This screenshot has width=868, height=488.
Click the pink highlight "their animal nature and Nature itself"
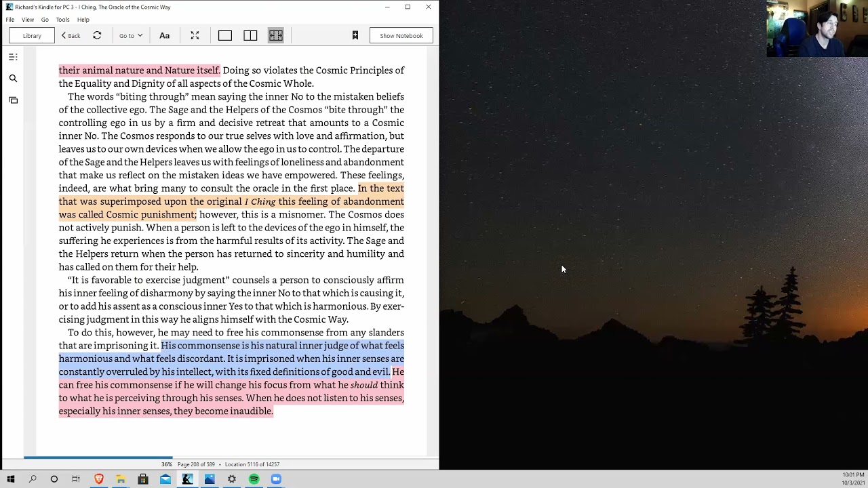click(139, 70)
